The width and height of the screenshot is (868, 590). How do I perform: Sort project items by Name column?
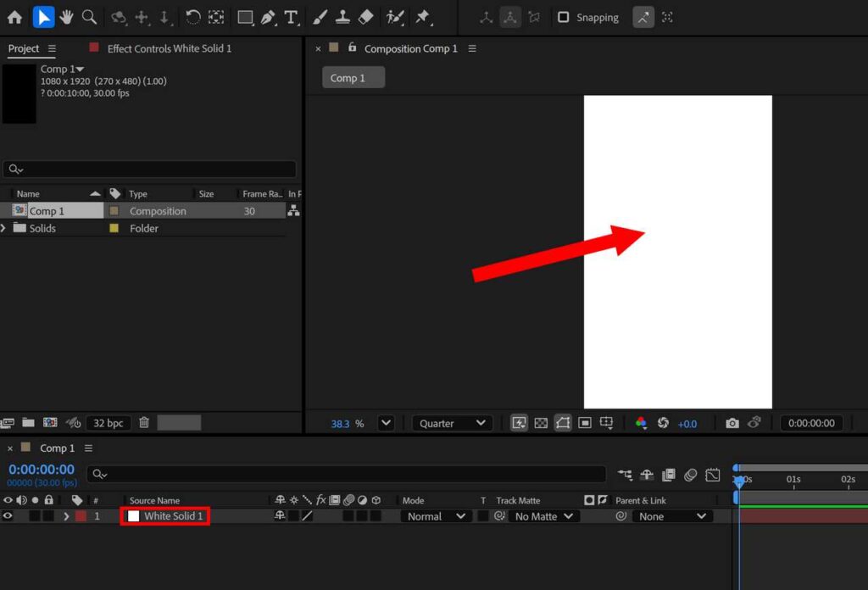pos(28,194)
